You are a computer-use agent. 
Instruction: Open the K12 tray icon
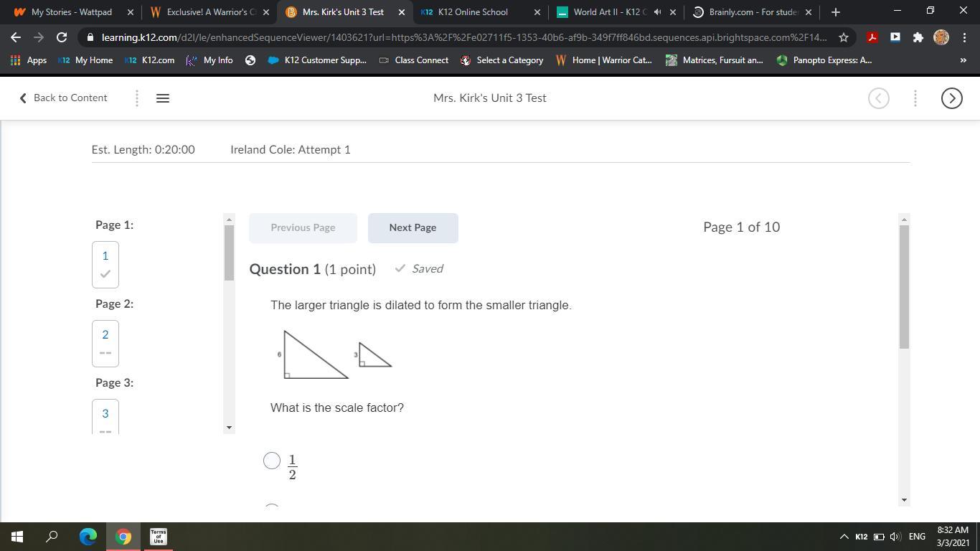coord(862,537)
